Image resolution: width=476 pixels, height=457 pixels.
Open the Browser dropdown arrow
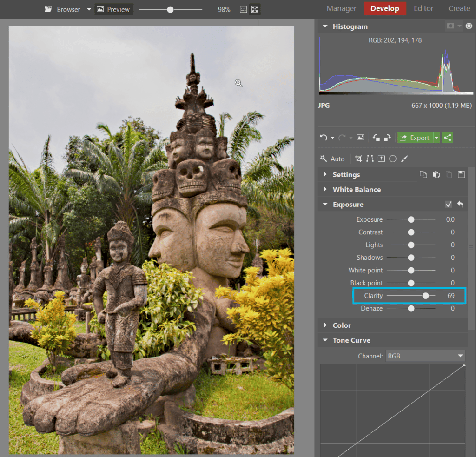coord(89,9)
